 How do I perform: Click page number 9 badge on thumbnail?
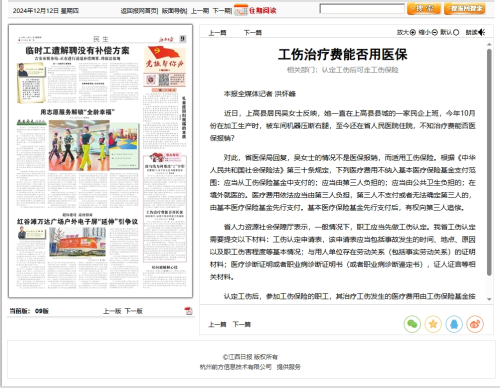click(182, 39)
